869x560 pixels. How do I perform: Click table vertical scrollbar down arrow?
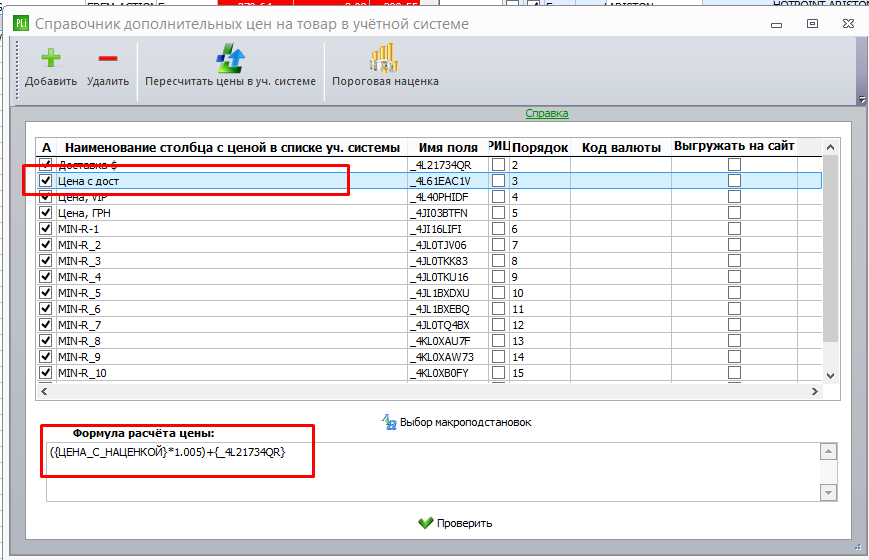(830, 375)
